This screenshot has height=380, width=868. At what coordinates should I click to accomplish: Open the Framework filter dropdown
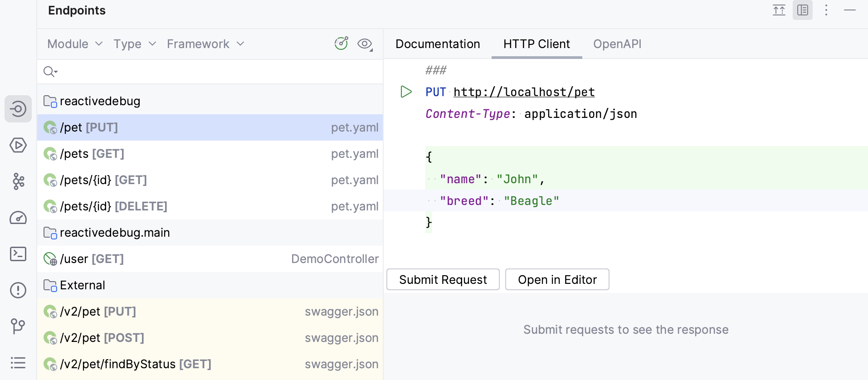[205, 44]
